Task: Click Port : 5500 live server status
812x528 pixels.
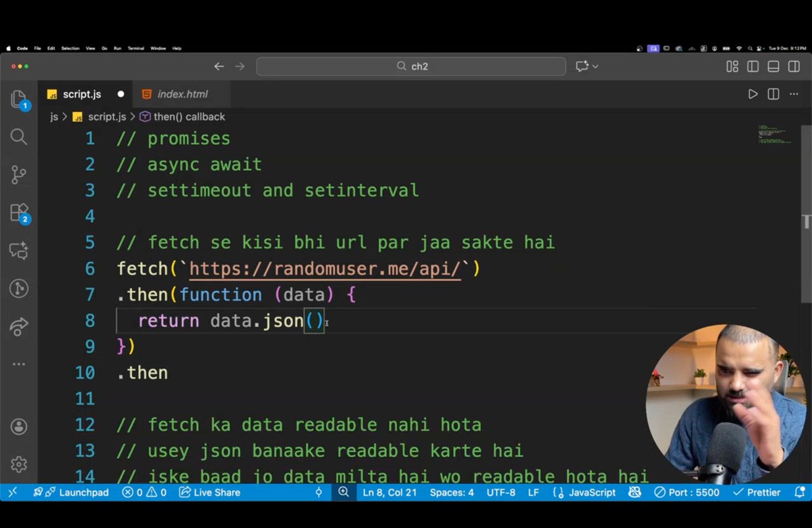Action: click(x=687, y=492)
